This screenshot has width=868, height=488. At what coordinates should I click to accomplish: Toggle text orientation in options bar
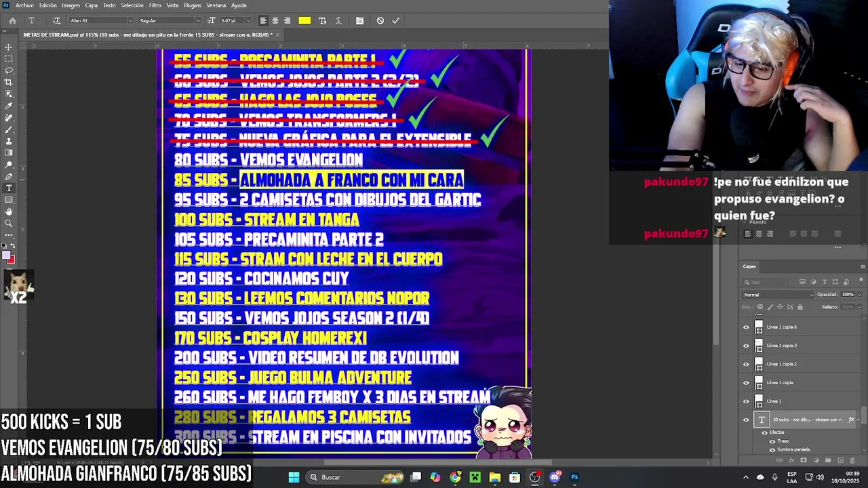56,20
